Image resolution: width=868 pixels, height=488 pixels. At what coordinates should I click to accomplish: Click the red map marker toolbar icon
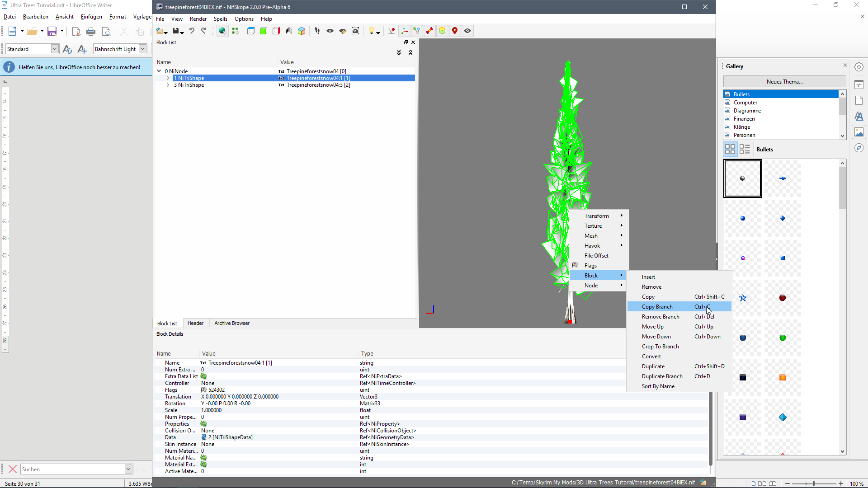click(x=455, y=31)
